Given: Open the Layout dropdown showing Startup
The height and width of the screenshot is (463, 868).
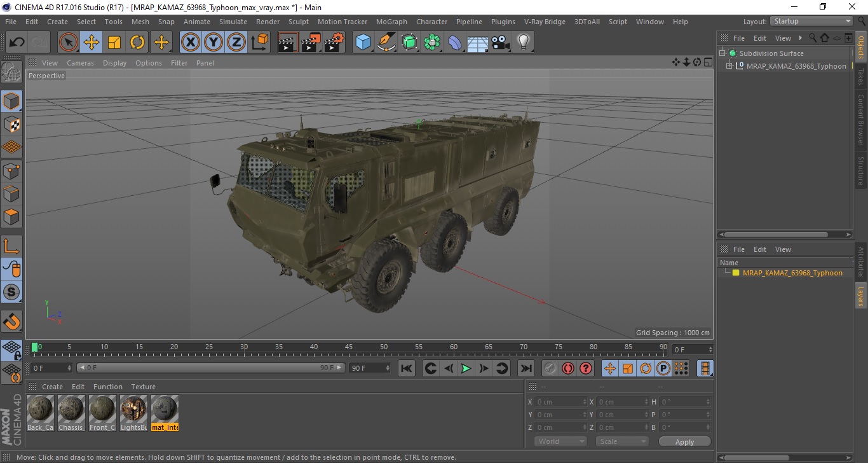Looking at the screenshot, I should [x=811, y=21].
